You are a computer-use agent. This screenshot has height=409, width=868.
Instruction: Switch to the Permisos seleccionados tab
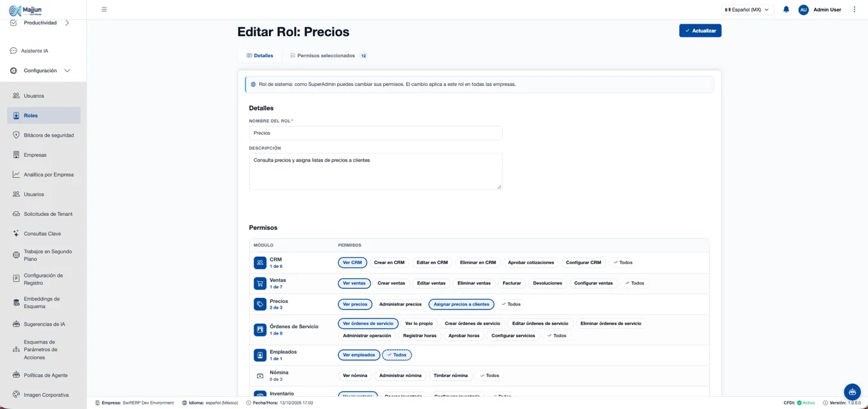pos(329,56)
